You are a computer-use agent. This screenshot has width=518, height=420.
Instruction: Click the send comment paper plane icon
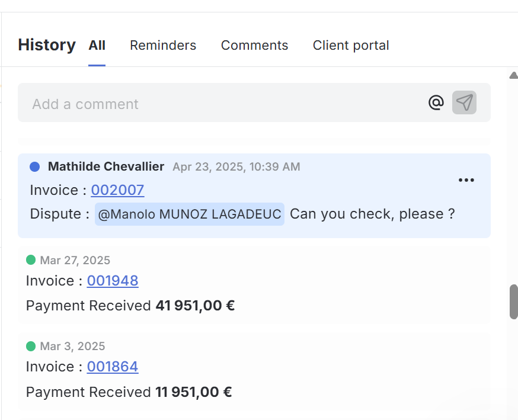click(464, 102)
